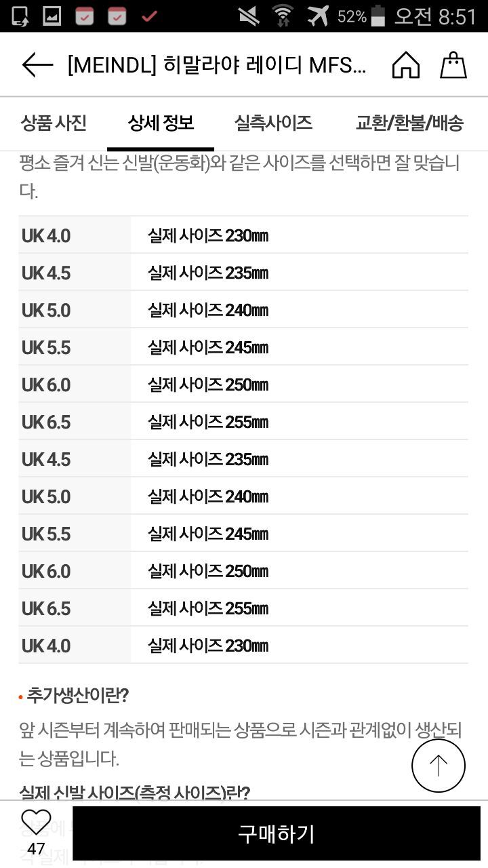Tap the battery status icon
This screenshot has height=868, width=488.
coord(378,16)
